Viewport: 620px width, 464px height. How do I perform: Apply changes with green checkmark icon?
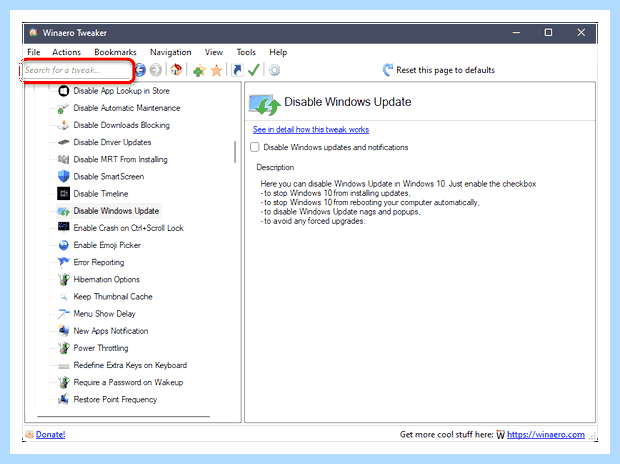click(253, 70)
